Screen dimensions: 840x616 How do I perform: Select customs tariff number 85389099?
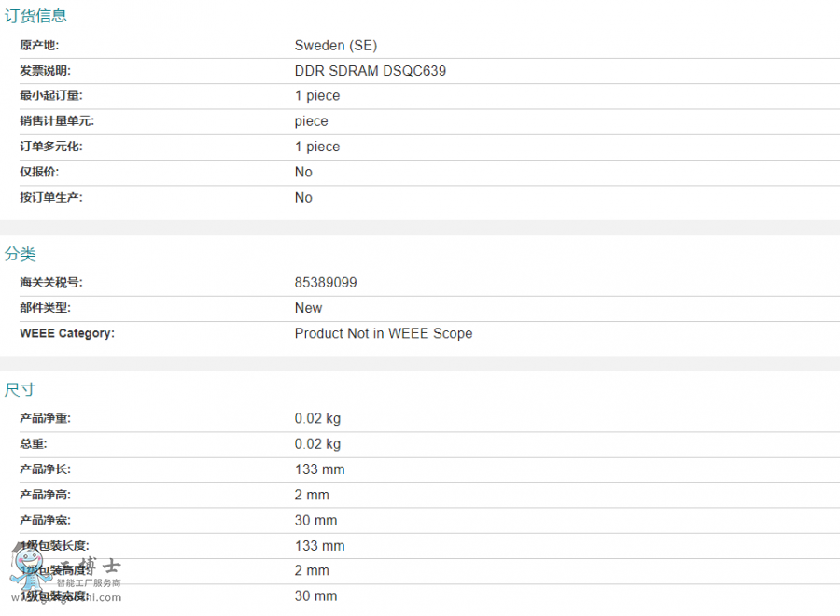tap(326, 283)
